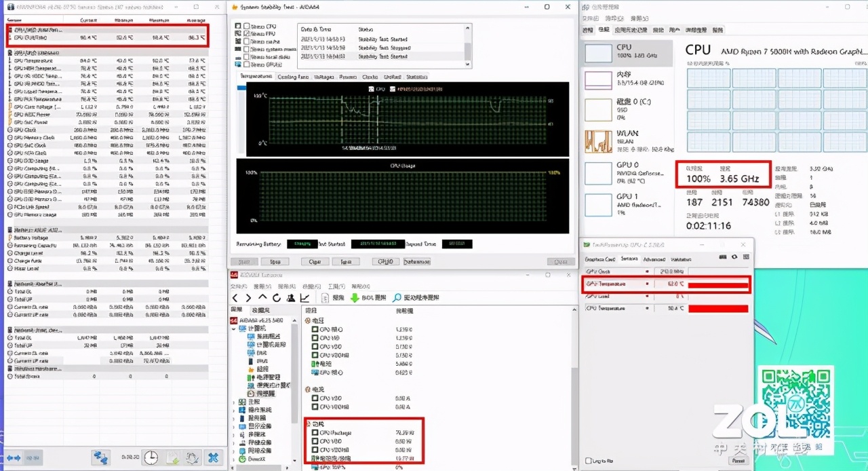Go up one level in AIDA64 toolbar
868x471 pixels.
tap(262, 297)
